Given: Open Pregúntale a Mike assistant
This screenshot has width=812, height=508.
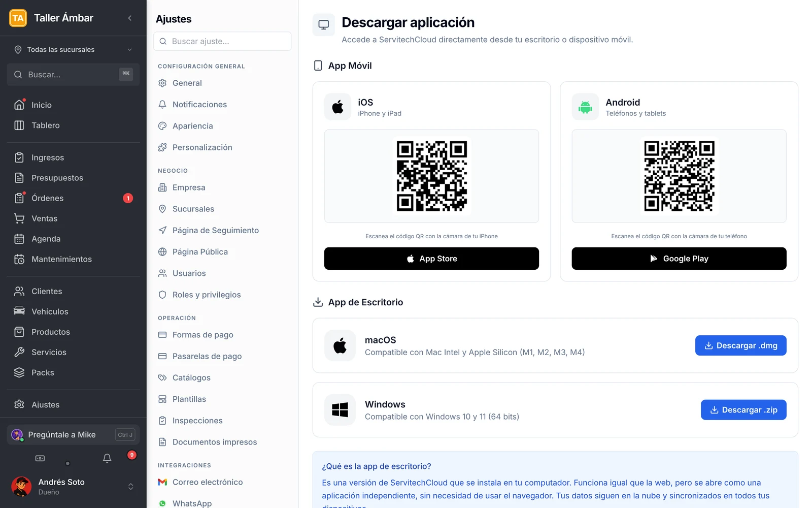Looking at the screenshot, I should click(73, 435).
